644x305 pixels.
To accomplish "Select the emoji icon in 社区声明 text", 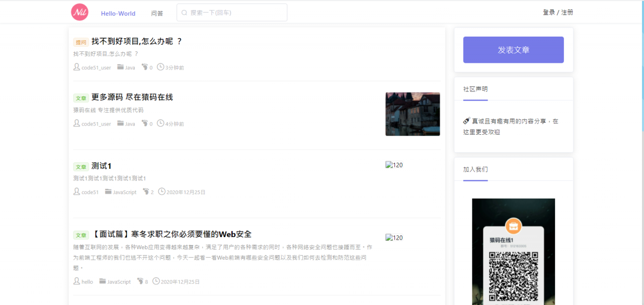I will point(466,121).
